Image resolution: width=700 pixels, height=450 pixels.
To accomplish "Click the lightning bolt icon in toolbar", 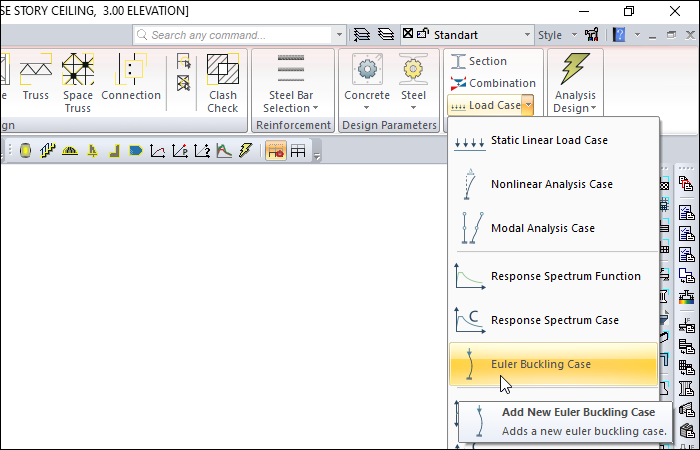I will coord(245,151).
